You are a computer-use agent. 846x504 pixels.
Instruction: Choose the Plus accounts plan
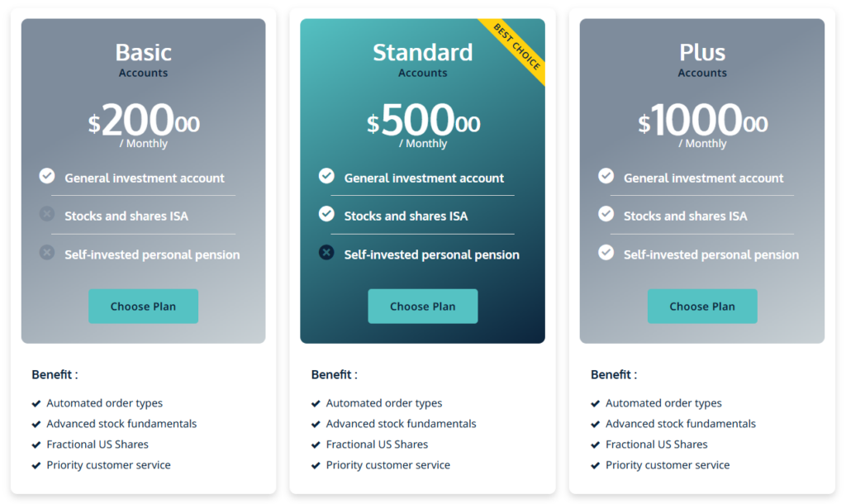click(702, 307)
